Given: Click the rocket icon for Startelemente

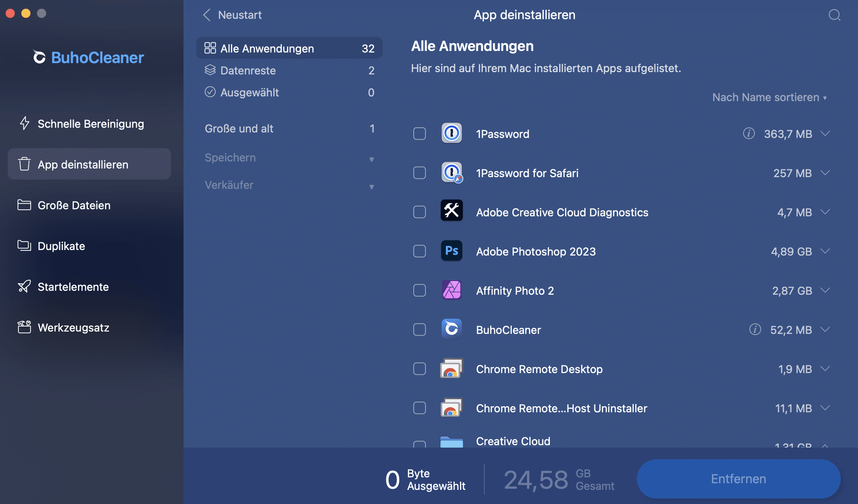Looking at the screenshot, I should (x=24, y=286).
